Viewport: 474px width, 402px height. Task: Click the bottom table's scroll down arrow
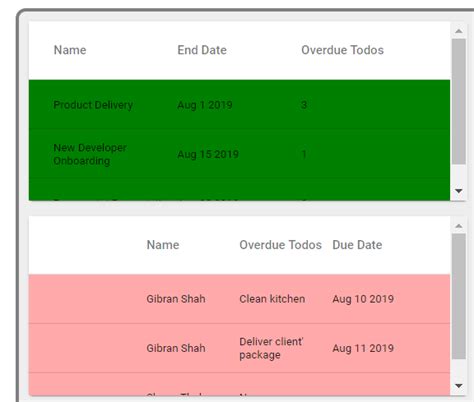pos(459,386)
